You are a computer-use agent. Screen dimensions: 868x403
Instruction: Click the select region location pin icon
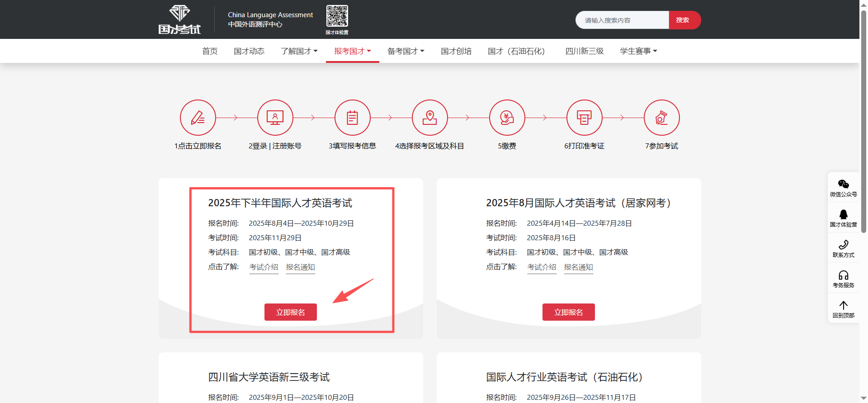pos(429,118)
